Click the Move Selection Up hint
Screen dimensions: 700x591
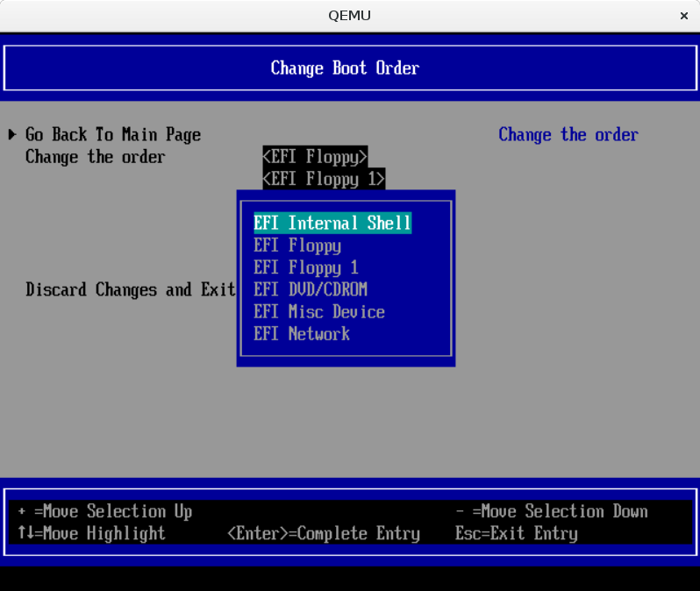tap(104, 511)
